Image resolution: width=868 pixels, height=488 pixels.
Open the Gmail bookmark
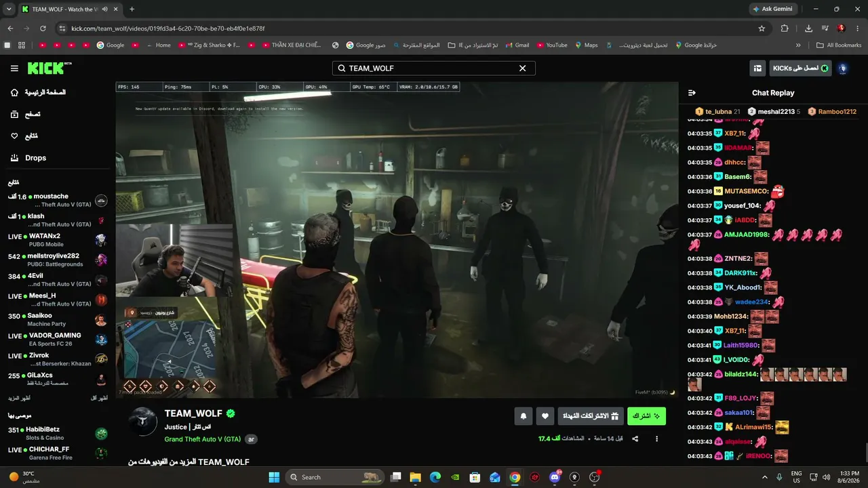(517, 45)
